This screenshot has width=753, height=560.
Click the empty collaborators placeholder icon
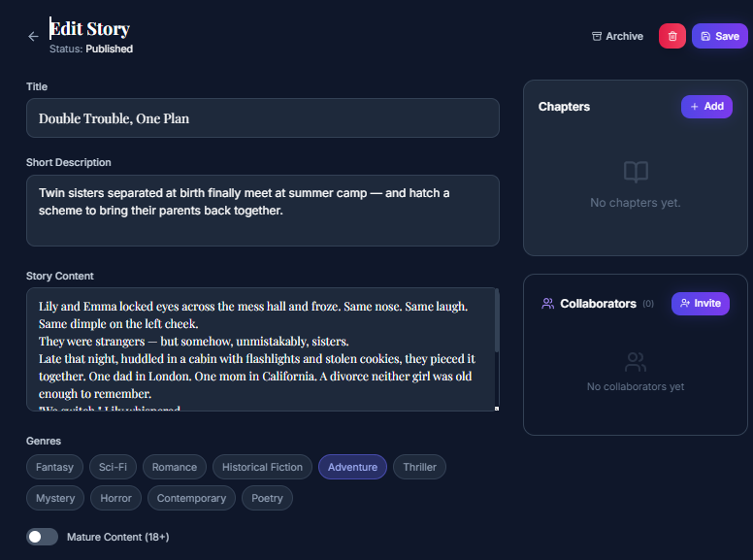(636, 363)
